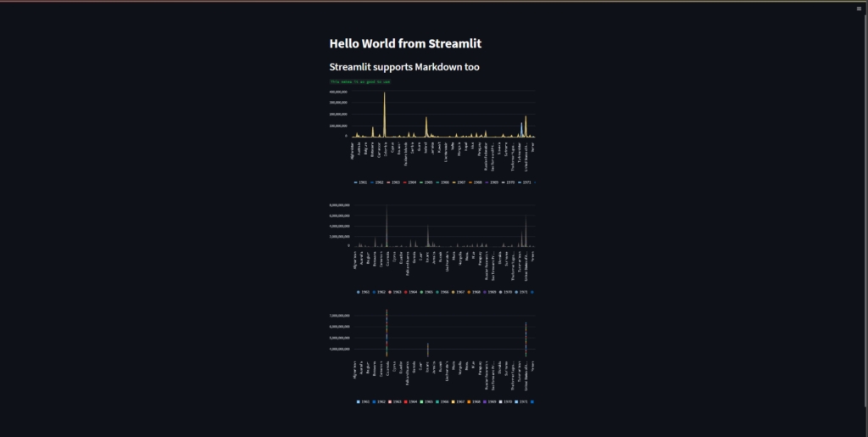Pick 1966 square in bar chart legend
The image size is (868, 437).
437,401
